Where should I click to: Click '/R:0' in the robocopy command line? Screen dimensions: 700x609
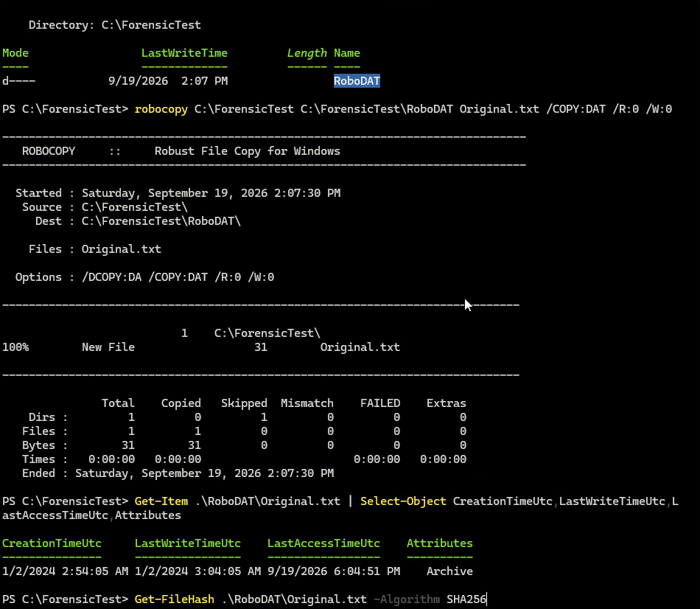click(626, 109)
